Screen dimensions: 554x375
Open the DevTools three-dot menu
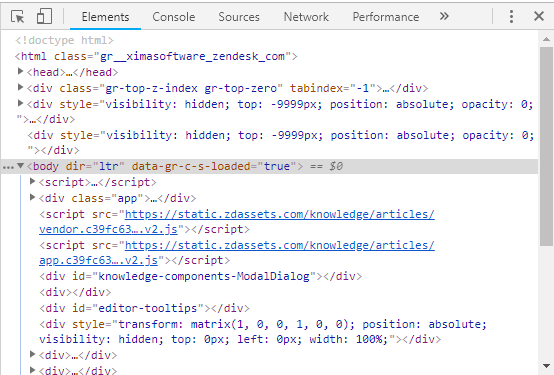click(x=511, y=17)
